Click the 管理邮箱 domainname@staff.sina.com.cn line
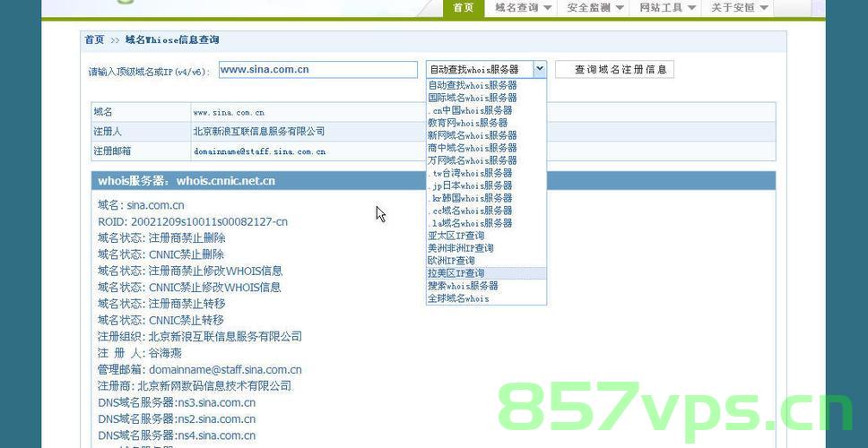 point(200,369)
